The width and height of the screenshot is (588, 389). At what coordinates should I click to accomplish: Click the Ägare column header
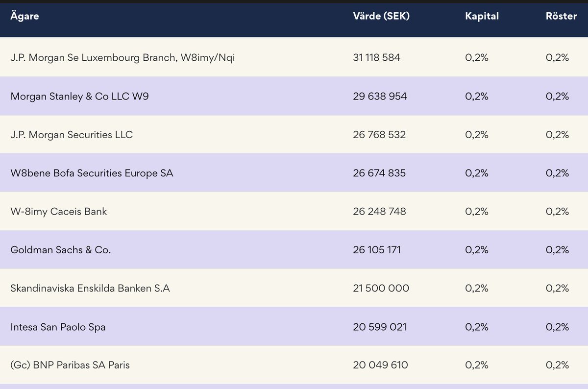coord(24,16)
